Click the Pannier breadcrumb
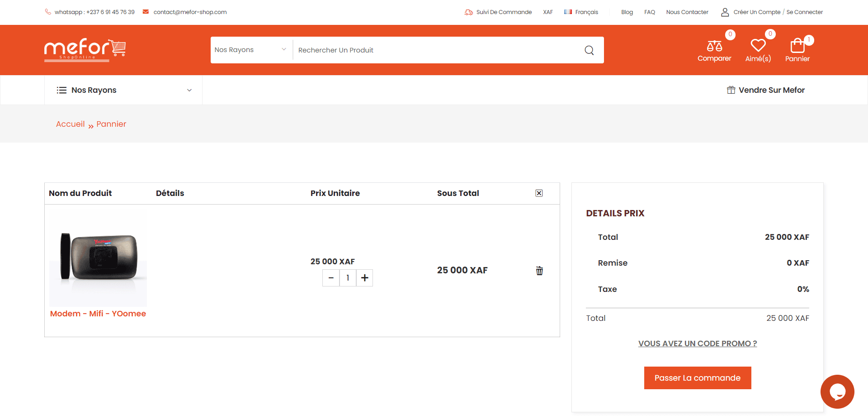868x420 pixels. pyautogui.click(x=111, y=124)
